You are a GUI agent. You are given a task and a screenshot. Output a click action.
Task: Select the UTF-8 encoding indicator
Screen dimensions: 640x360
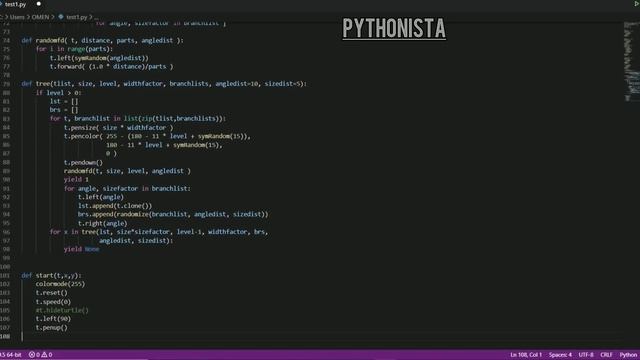[586, 355]
